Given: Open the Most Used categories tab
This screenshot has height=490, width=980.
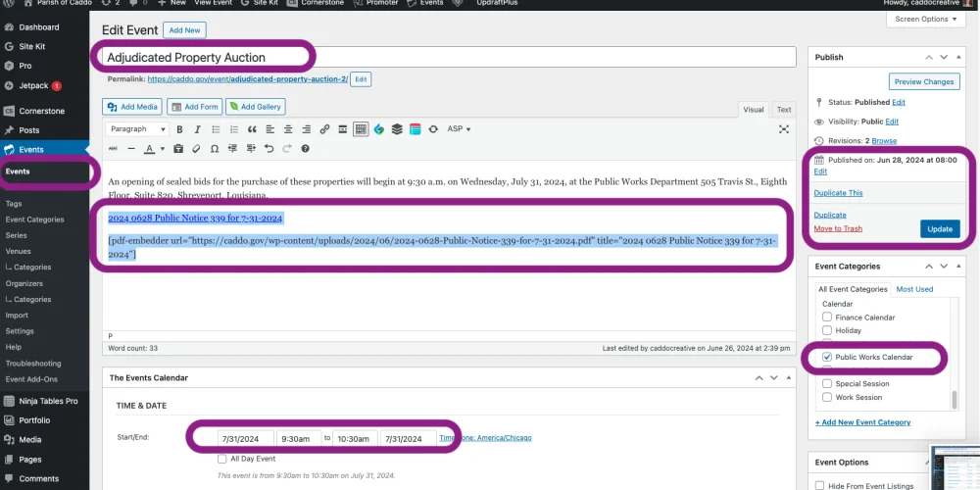Looking at the screenshot, I should click(914, 289).
